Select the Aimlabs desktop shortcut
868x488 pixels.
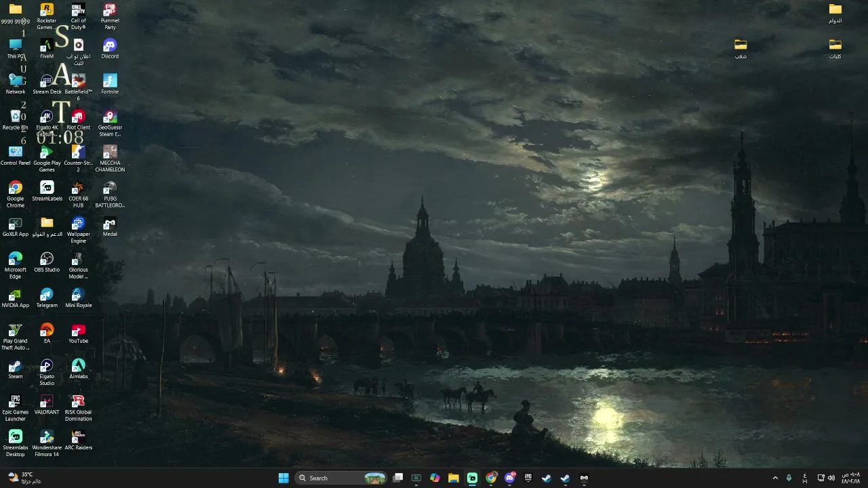[x=78, y=369]
